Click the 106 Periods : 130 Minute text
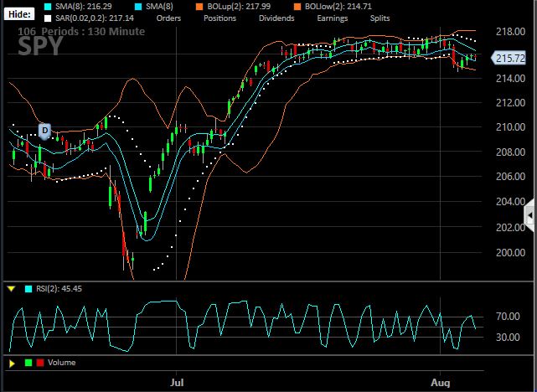537x392 pixels. tap(81, 32)
